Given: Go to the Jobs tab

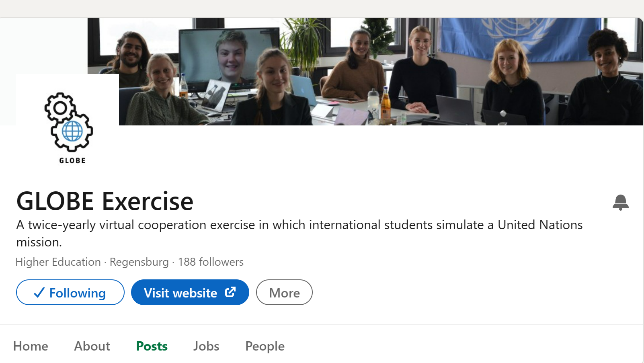Looking at the screenshot, I should (206, 346).
